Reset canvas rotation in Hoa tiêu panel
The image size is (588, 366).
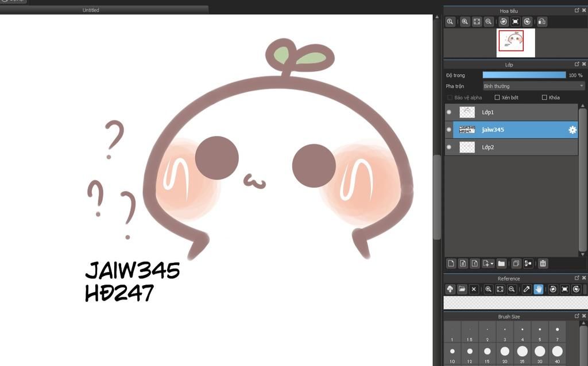(x=515, y=22)
